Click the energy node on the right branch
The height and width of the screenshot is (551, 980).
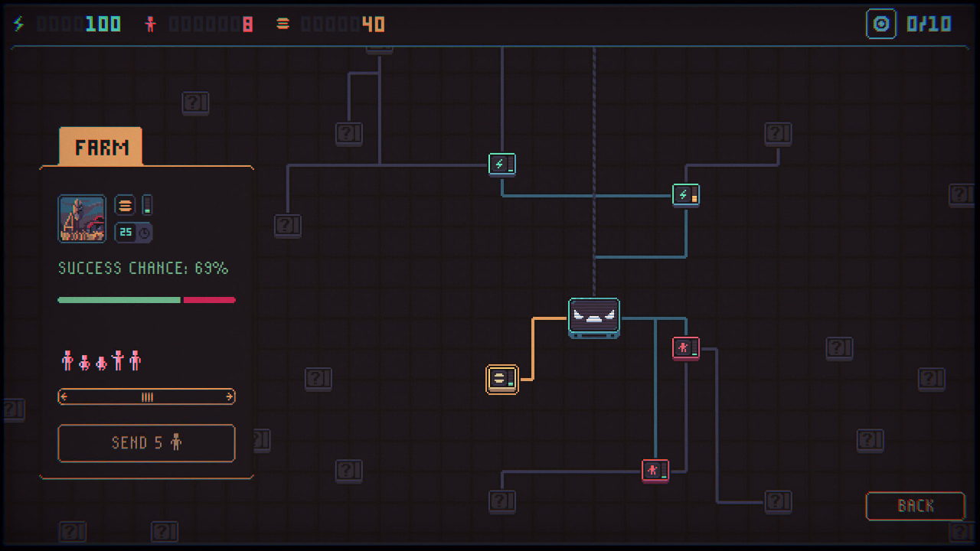coord(686,195)
